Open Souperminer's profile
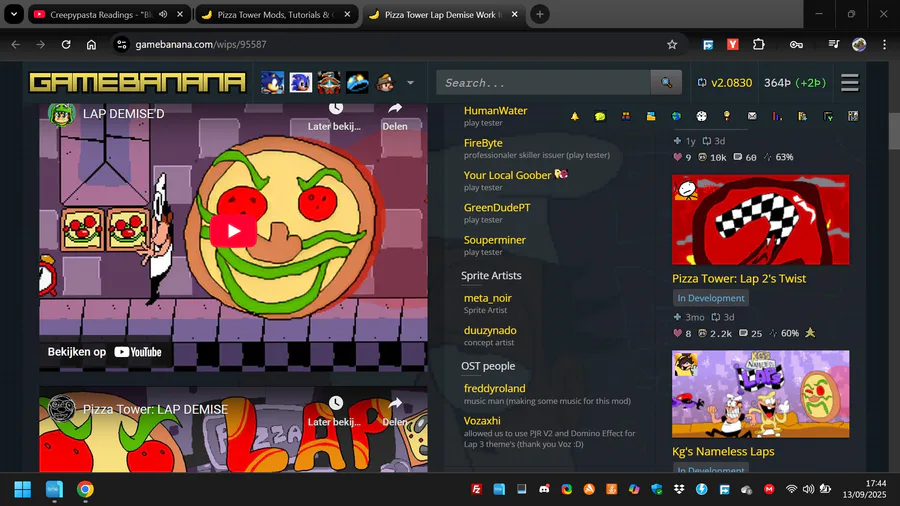The width and height of the screenshot is (900, 506). [495, 240]
